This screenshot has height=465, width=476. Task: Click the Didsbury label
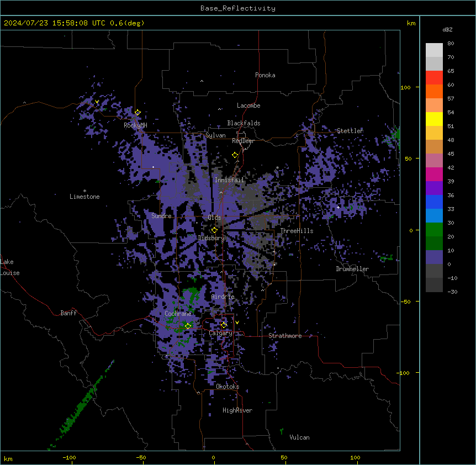coord(211,238)
